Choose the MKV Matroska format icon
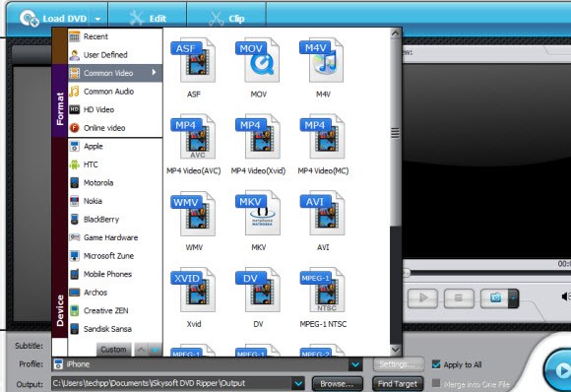Viewport: 571px width, 392px height. [x=258, y=214]
